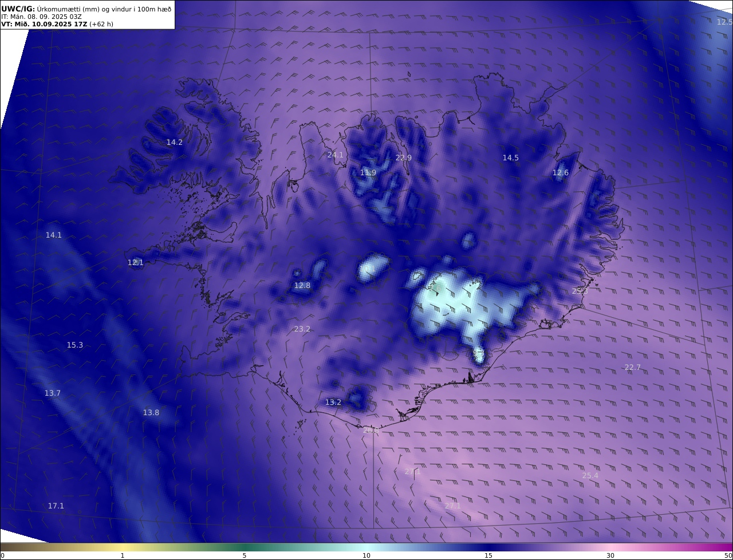This screenshot has width=733, height=560.
Task: Select the 30 tick on the color scale
Action: pyautogui.click(x=610, y=555)
